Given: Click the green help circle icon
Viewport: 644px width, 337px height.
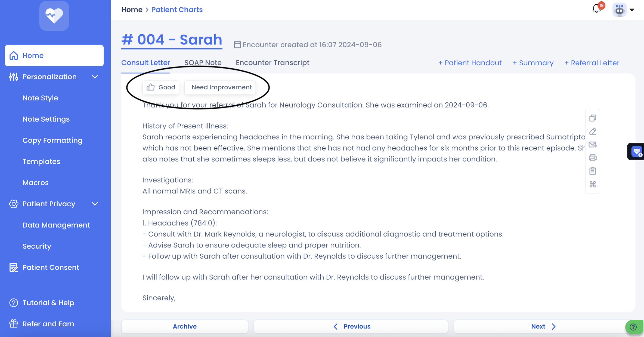Looking at the screenshot, I should click(633, 327).
